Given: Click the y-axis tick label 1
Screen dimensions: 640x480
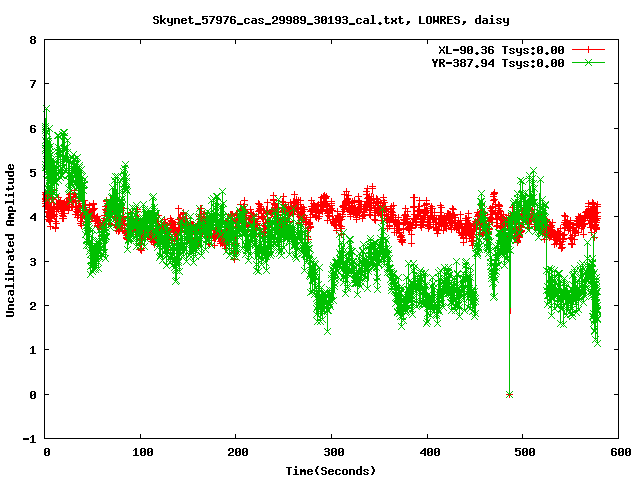Looking at the screenshot, I should click(33, 350).
